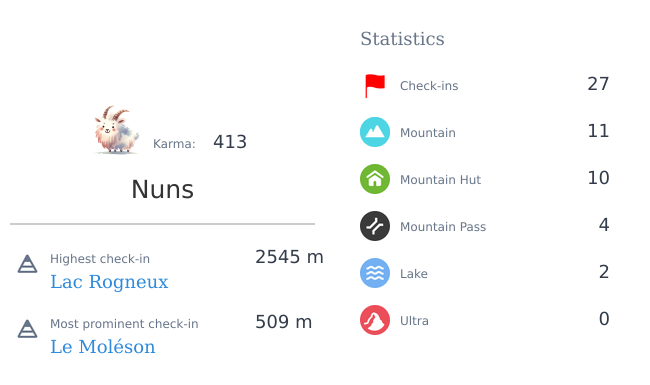
Task: Select the Check-ins count 27
Action: (x=598, y=84)
